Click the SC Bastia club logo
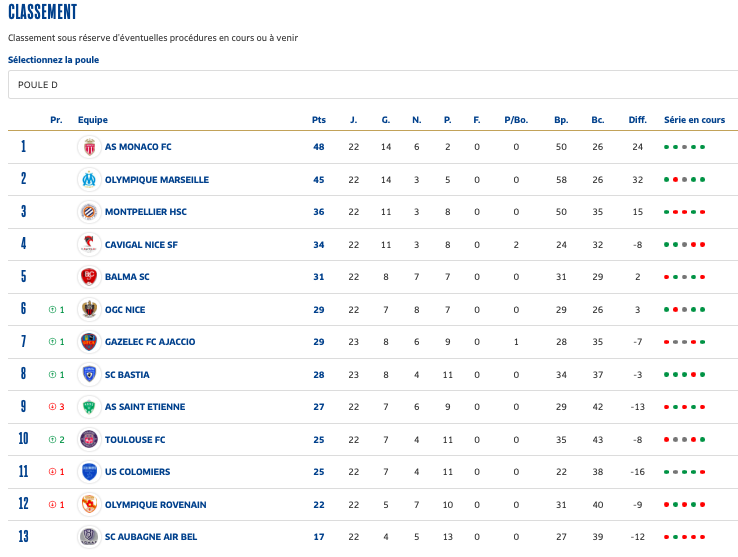The height and width of the screenshot is (557, 738). (x=90, y=375)
